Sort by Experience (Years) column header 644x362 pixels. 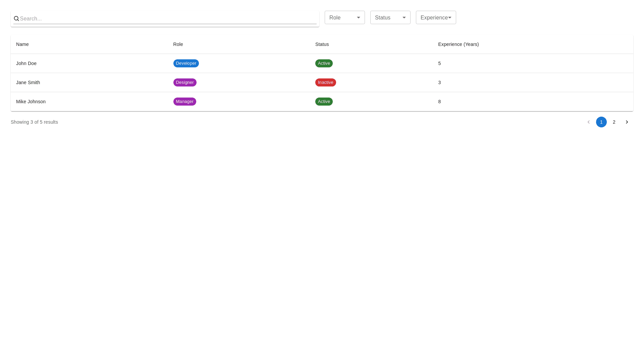click(458, 44)
